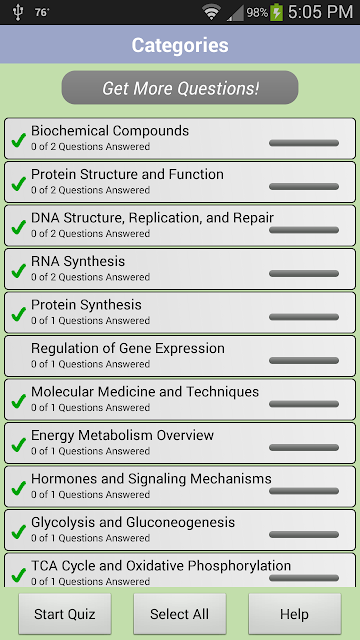Select Protein Structure and Function category row
The width and height of the screenshot is (360, 640).
click(180, 182)
